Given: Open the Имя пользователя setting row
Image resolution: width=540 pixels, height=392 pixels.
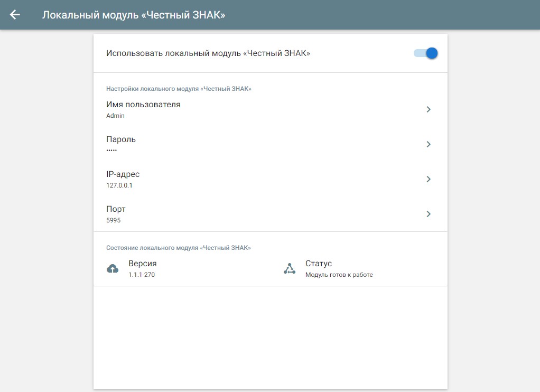Looking at the screenshot, I should (271, 109).
